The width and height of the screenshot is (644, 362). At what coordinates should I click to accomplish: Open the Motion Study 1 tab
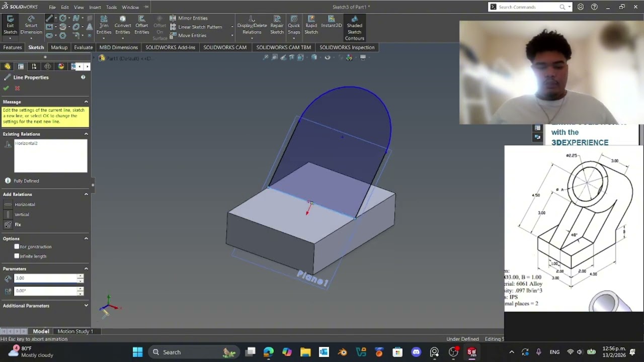(75, 331)
